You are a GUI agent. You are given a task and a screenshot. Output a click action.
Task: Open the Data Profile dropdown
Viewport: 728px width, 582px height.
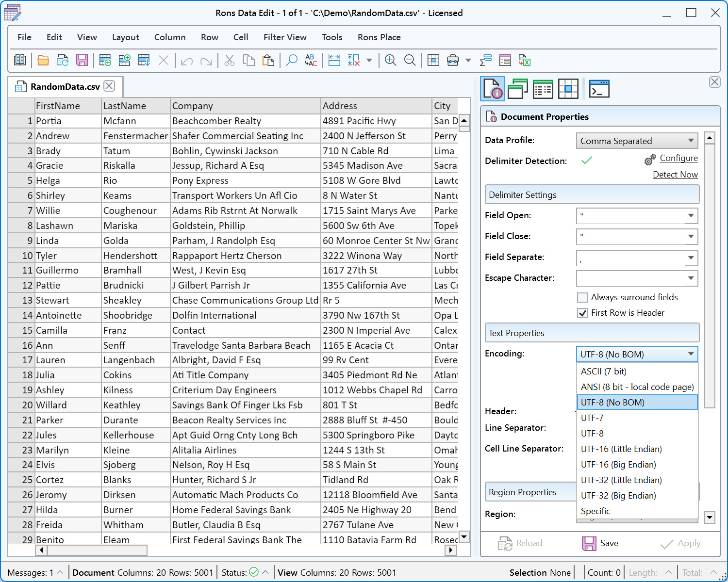click(x=637, y=141)
